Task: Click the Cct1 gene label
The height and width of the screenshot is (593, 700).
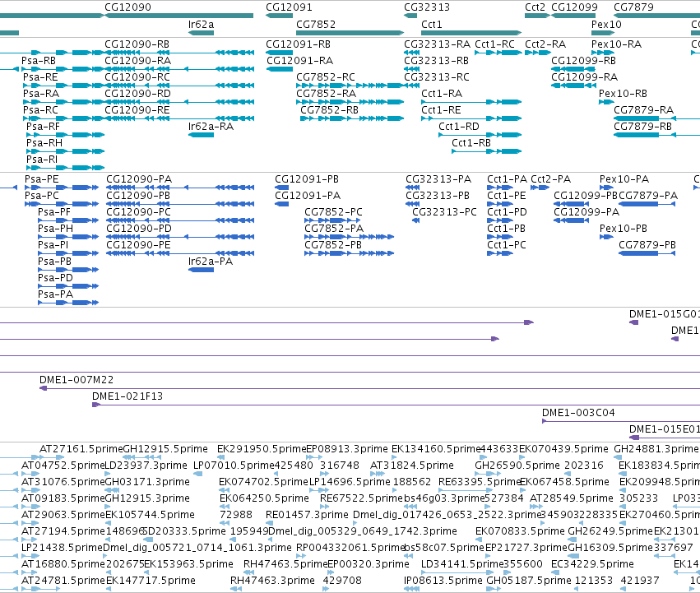Action: (431, 24)
